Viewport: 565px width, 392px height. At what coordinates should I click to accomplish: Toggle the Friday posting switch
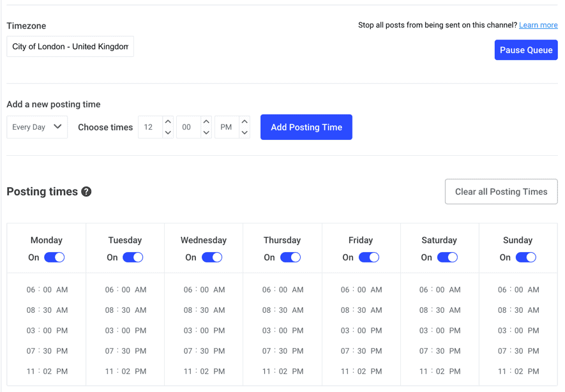coord(369,257)
